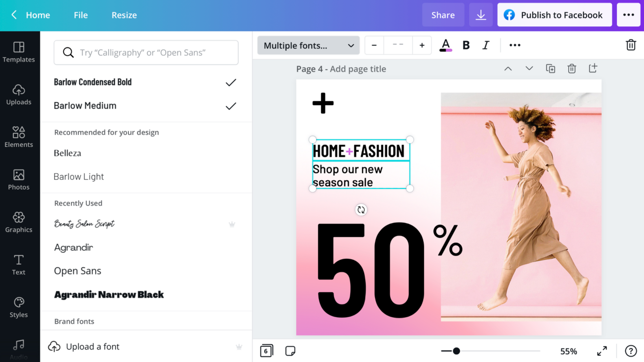Open the File menu

(80, 15)
